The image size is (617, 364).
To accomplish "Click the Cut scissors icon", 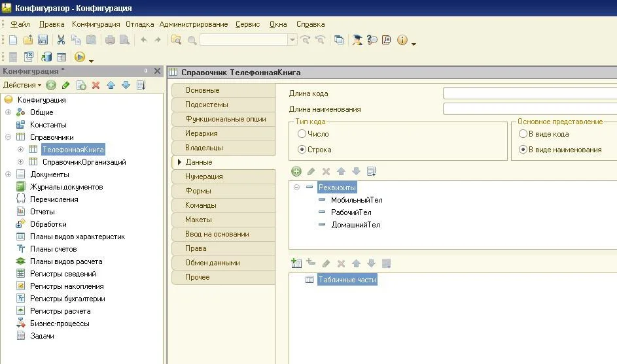I will tap(61, 40).
